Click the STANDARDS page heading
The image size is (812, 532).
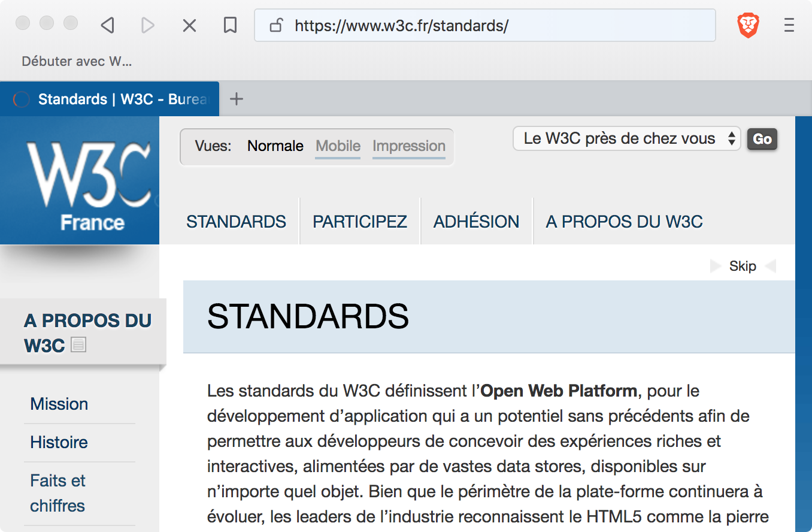[x=308, y=316]
